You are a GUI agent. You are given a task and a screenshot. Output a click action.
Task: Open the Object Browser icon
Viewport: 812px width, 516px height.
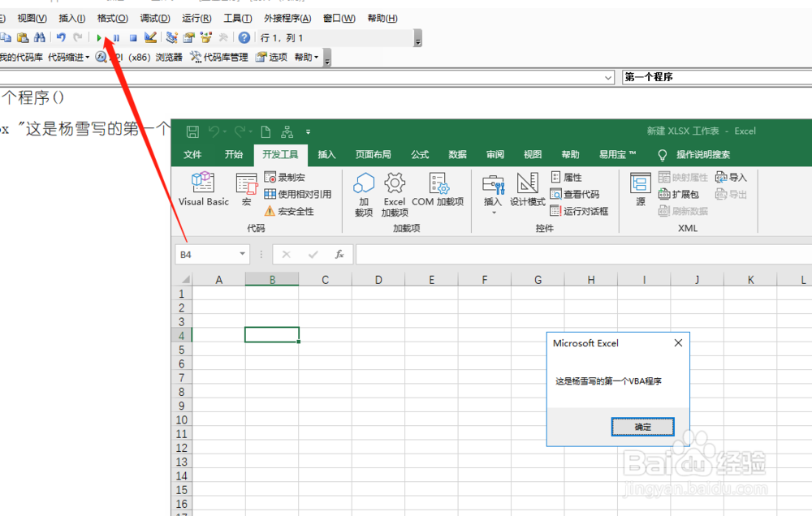click(x=206, y=37)
